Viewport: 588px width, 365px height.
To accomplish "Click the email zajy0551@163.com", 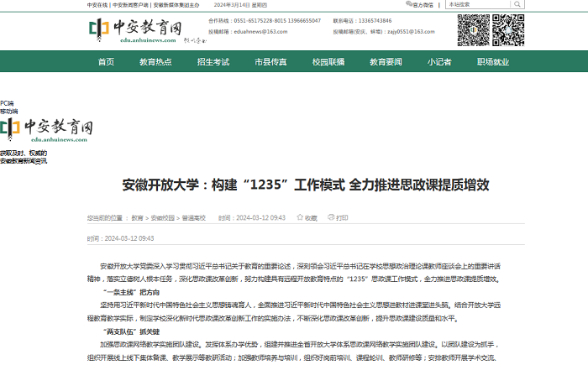I will pos(411,32).
